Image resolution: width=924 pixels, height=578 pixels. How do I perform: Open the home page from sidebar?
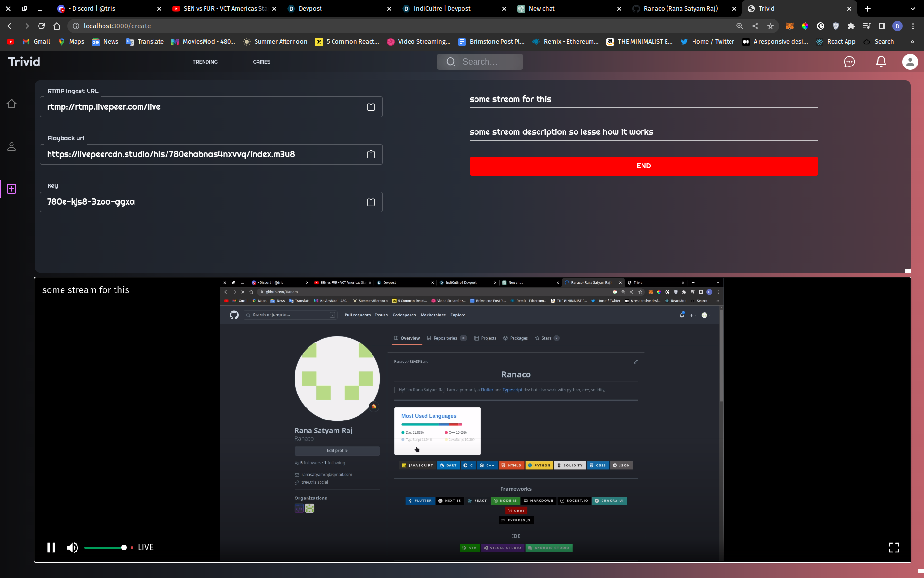click(x=12, y=104)
